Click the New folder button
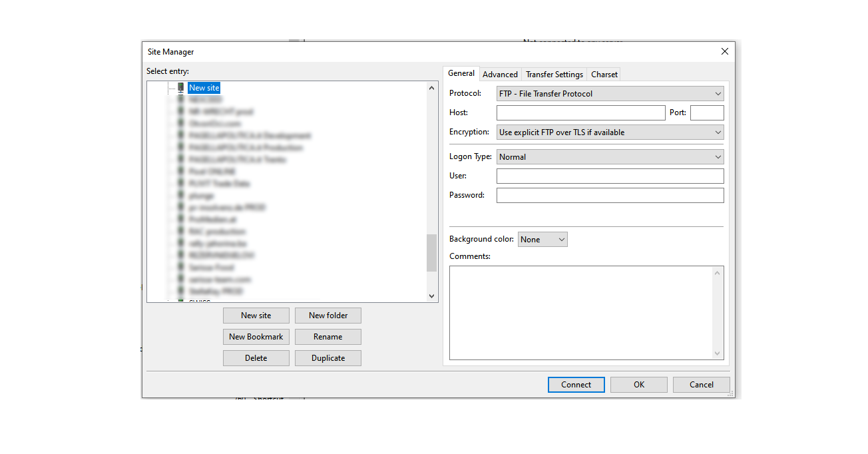Screen dimensions: 868x454 (x=328, y=316)
